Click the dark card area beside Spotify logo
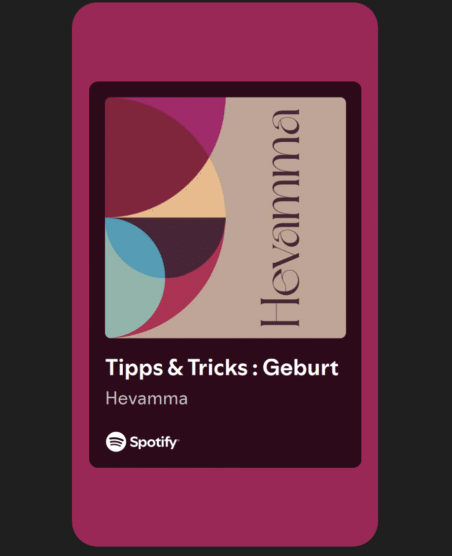 coord(269,442)
